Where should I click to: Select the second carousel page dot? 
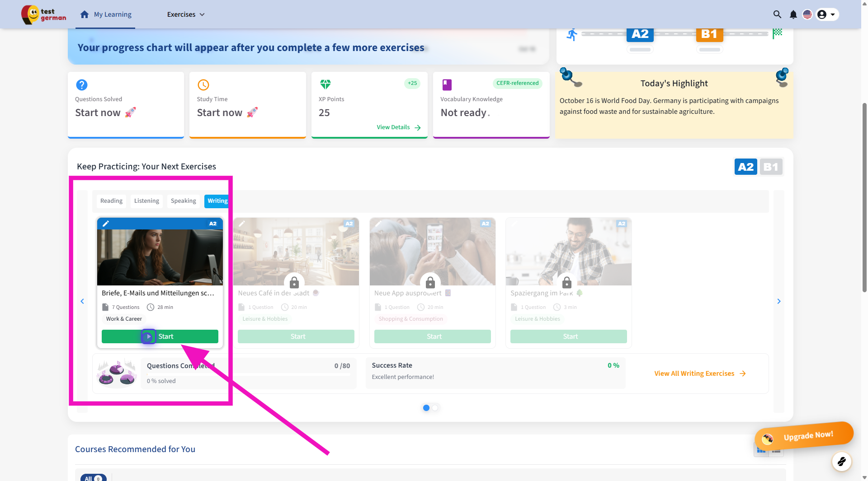(435, 408)
